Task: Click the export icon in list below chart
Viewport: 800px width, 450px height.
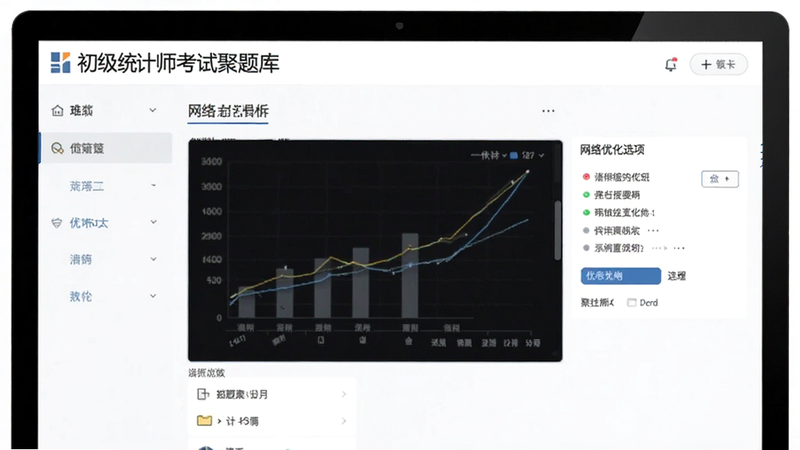Action: click(203, 394)
